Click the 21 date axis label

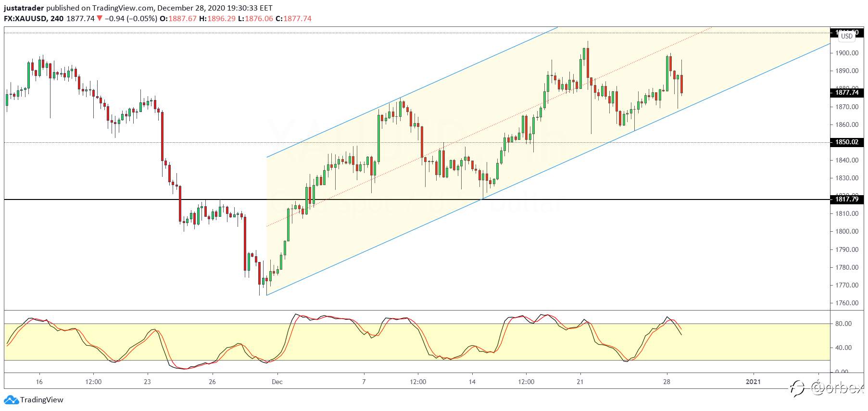(580, 382)
